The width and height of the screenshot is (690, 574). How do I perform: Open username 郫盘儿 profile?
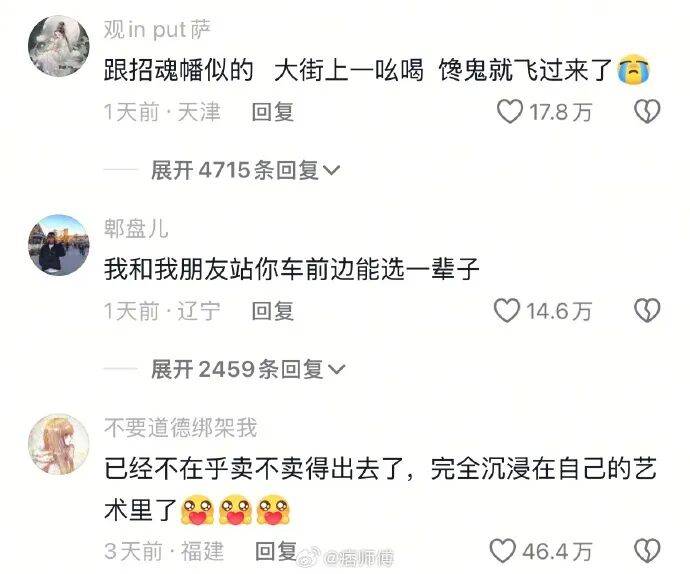pos(136,229)
